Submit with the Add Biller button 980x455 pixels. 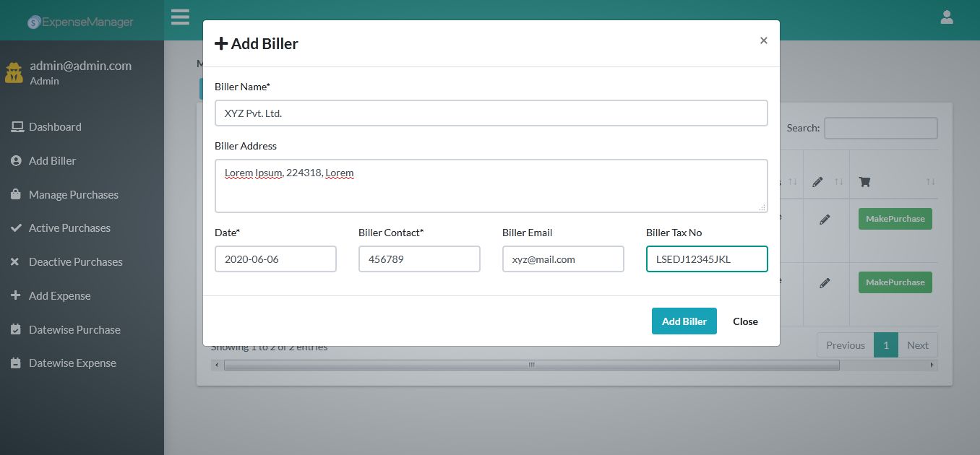(684, 321)
